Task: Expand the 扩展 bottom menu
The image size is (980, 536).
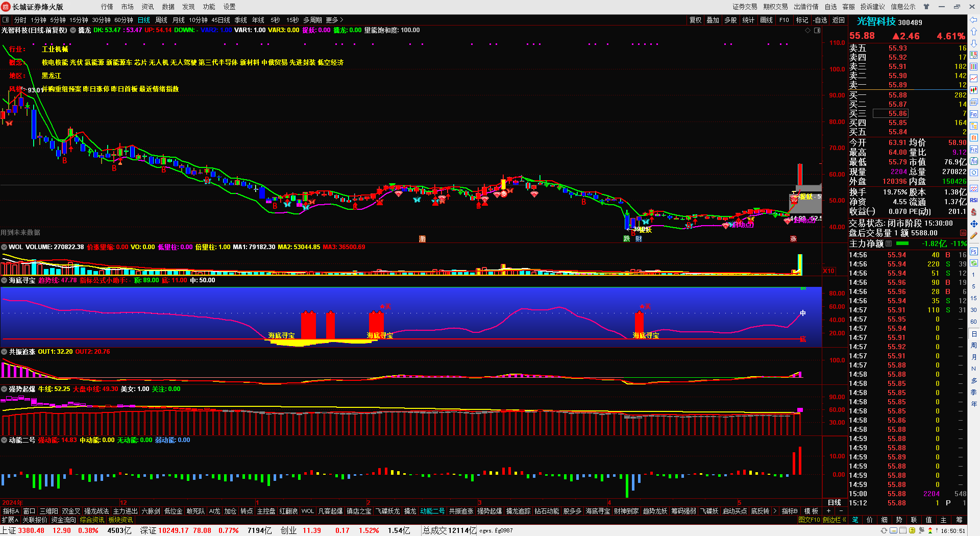Action: pyautogui.click(x=10, y=520)
